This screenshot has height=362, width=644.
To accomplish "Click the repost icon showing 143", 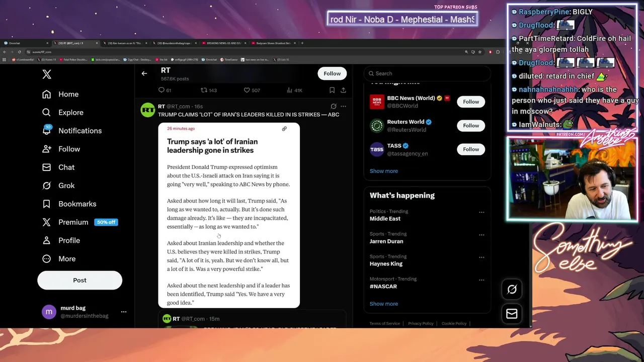I will 204,90.
